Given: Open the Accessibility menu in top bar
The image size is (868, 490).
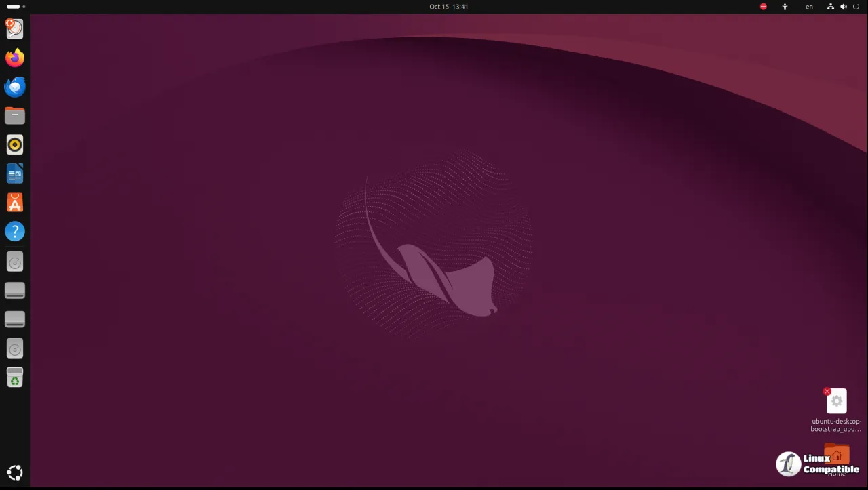Looking at the screenshot, I should click(785, 7).
